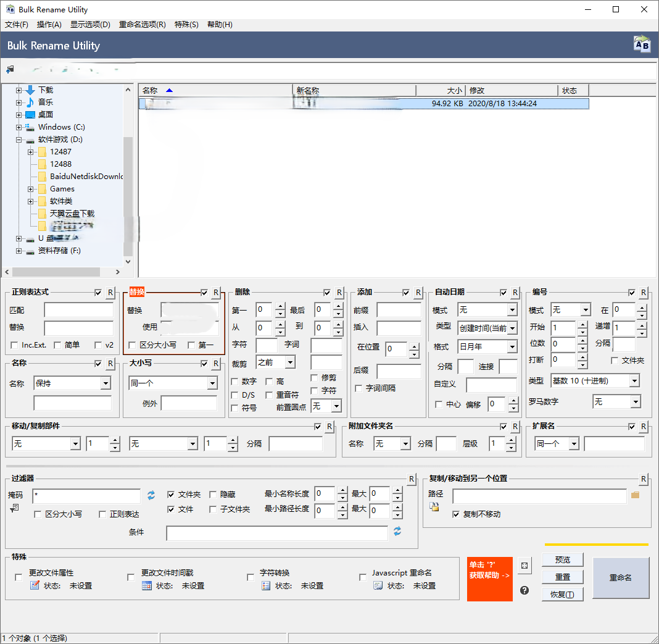
Task: Toggle the 复制不移动 checkbox
Action: pos(455,514)
